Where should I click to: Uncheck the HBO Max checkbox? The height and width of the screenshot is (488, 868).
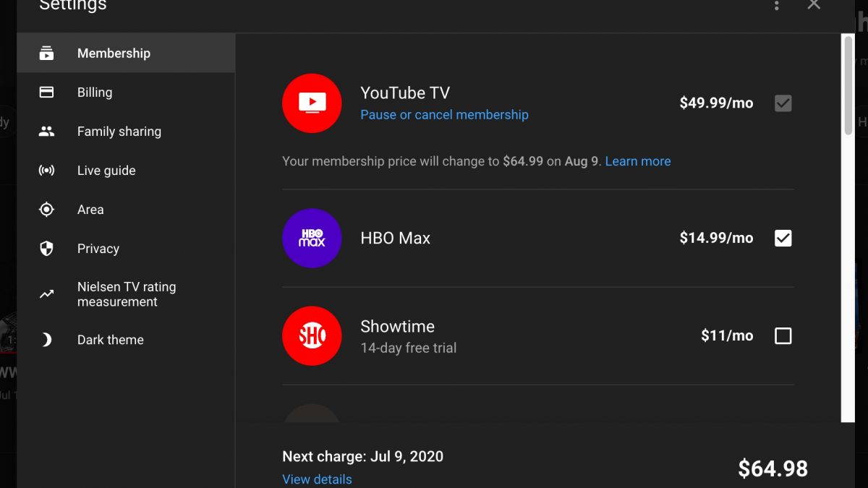pyautogui.click(x=783, y=238)
